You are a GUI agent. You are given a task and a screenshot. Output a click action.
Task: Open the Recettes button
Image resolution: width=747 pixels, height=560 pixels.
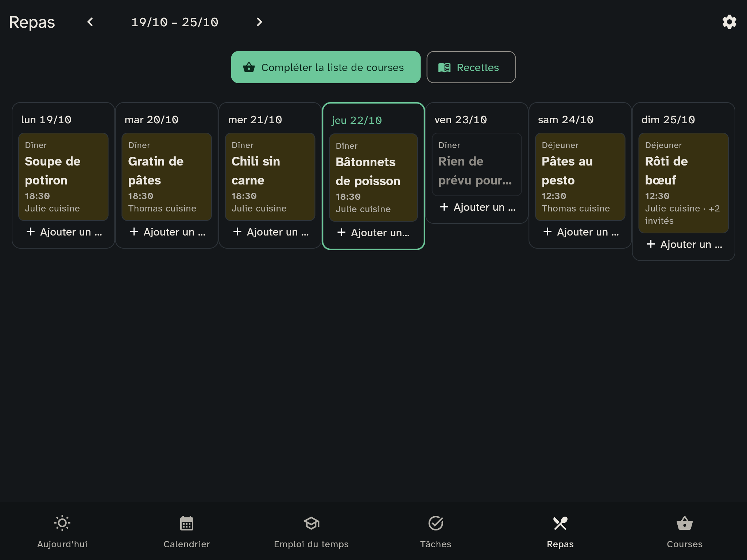pyautogui.click(x=471, y=67)
